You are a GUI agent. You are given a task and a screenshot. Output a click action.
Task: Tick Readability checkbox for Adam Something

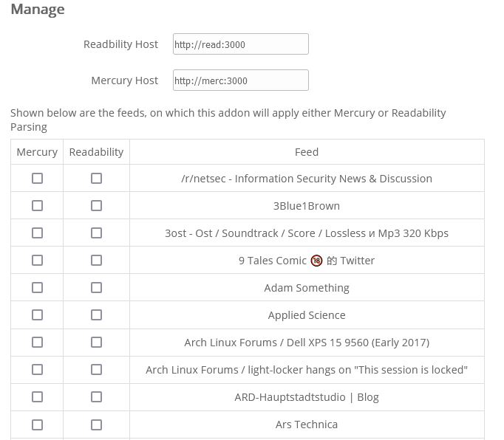96,288
